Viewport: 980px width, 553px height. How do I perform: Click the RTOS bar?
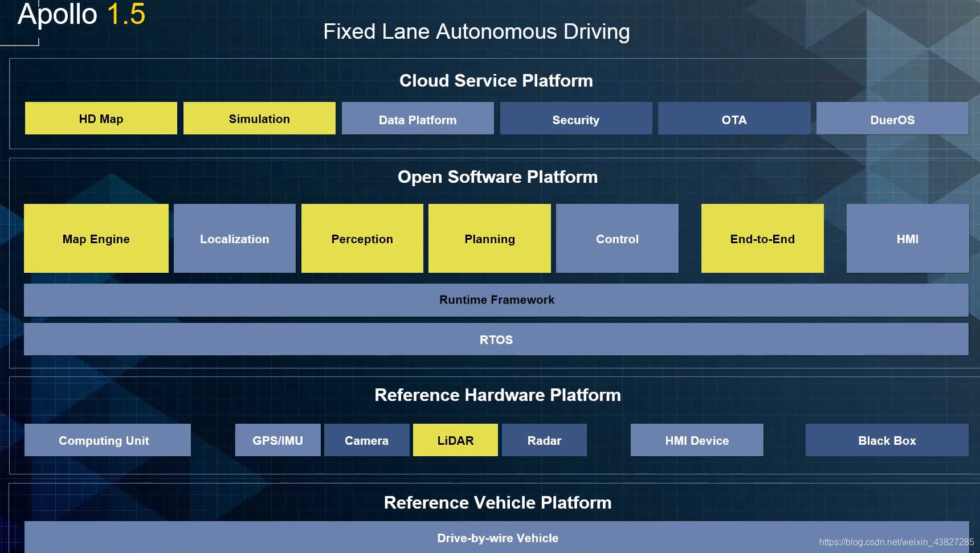[496, 339]
